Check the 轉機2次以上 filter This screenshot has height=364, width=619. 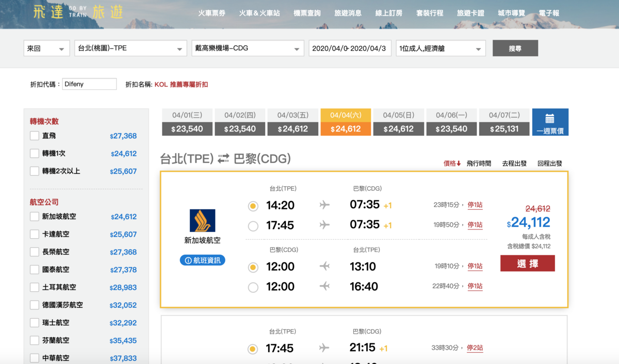pos(35,171)
